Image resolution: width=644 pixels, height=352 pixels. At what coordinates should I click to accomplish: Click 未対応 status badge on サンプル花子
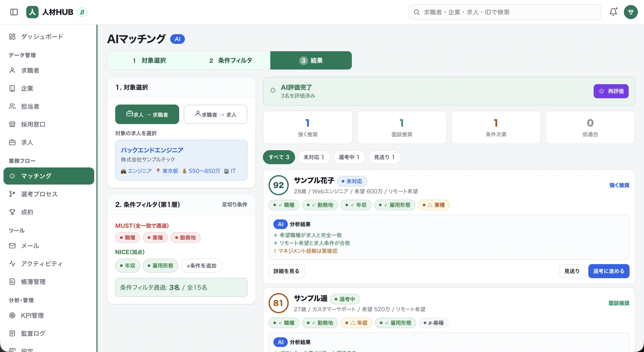tap(352, 181)
